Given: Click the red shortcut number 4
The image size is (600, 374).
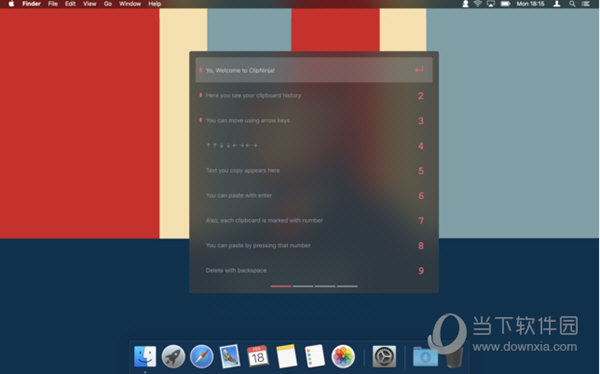Looking at the screenshot, I should [x=421, y=146].
